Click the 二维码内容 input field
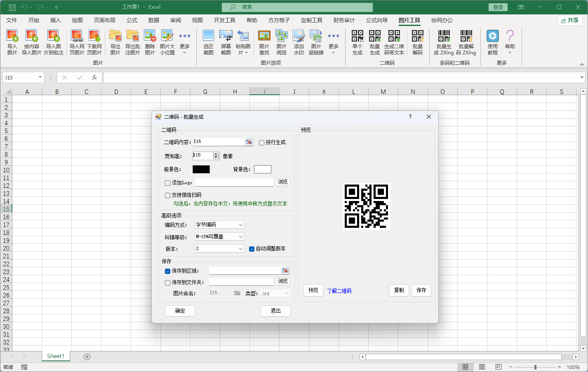588x372 pixels. point(219,142)
